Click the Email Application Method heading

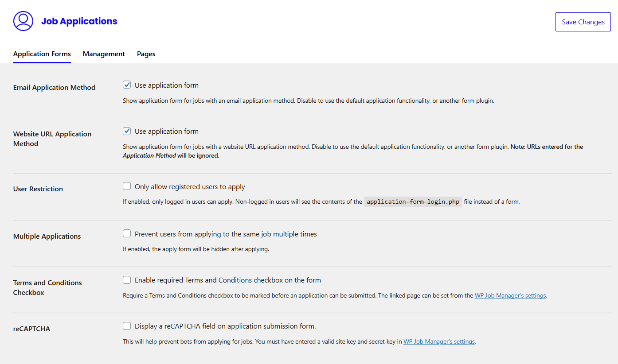[x=54, y=88]
